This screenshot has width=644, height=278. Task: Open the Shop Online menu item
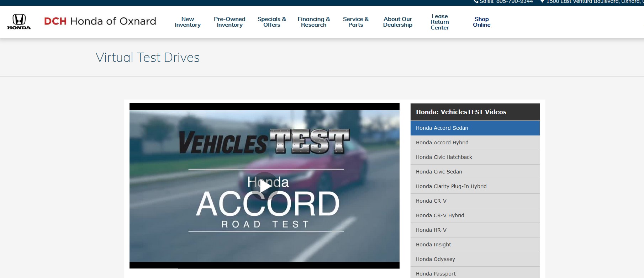(x=481, y=22)
